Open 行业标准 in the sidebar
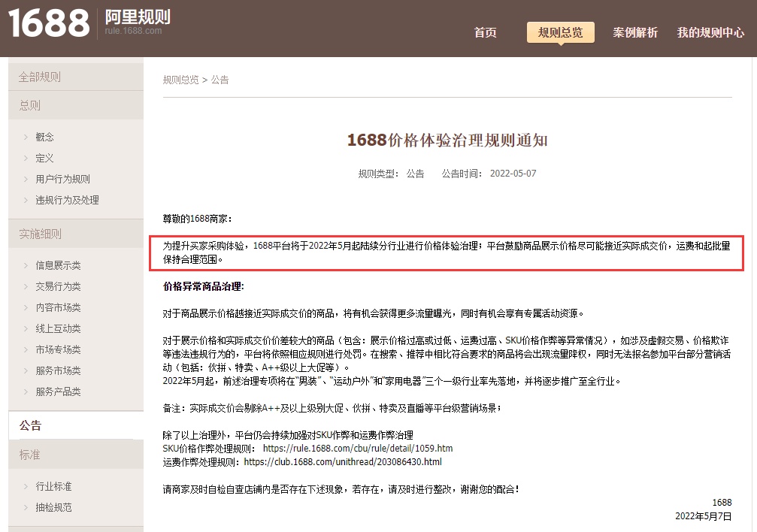The height and width of the screenshot is (532, 757). (53, 486)
